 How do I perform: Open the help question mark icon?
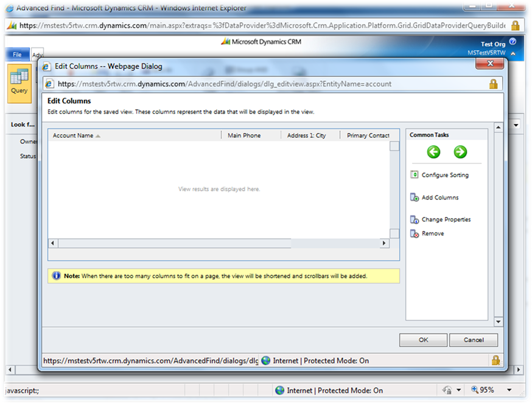tap(513, 41)
